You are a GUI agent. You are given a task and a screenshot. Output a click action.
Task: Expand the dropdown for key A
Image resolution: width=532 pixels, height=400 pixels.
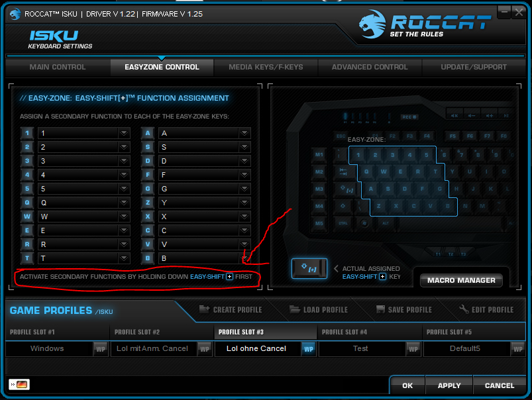click(x=244, y=133)
